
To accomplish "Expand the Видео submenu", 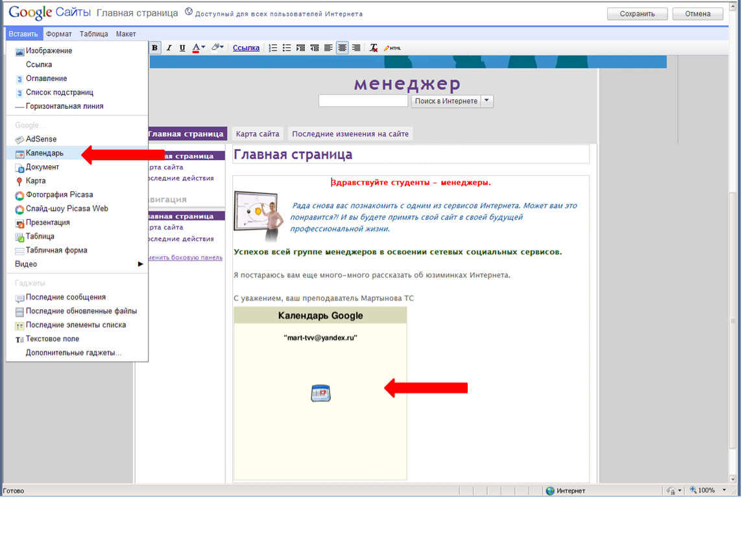I will pyautogui.click(x=77, y=264).
